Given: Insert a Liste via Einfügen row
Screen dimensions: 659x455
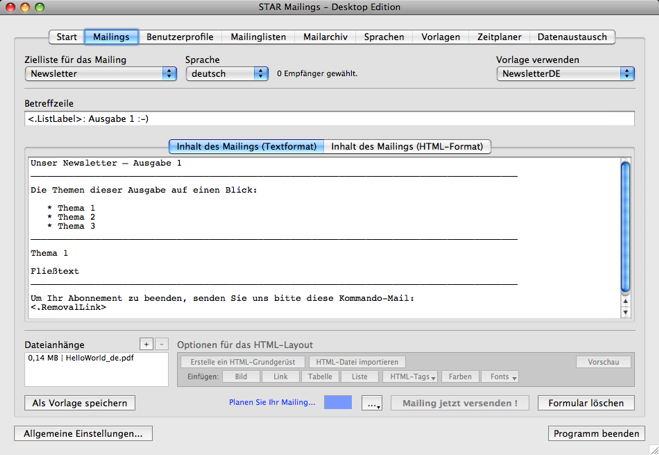Looking at the screenshot, I should (x=359, y=376).
